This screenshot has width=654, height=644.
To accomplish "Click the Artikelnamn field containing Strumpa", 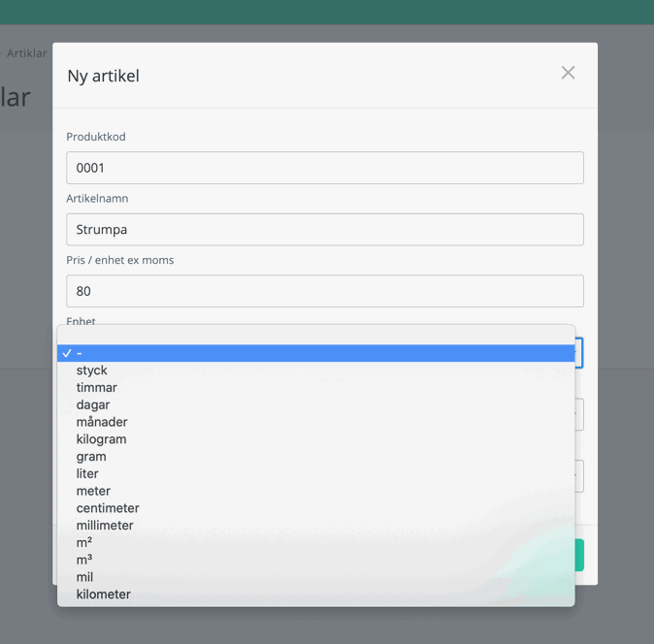I will click(324, 230).
